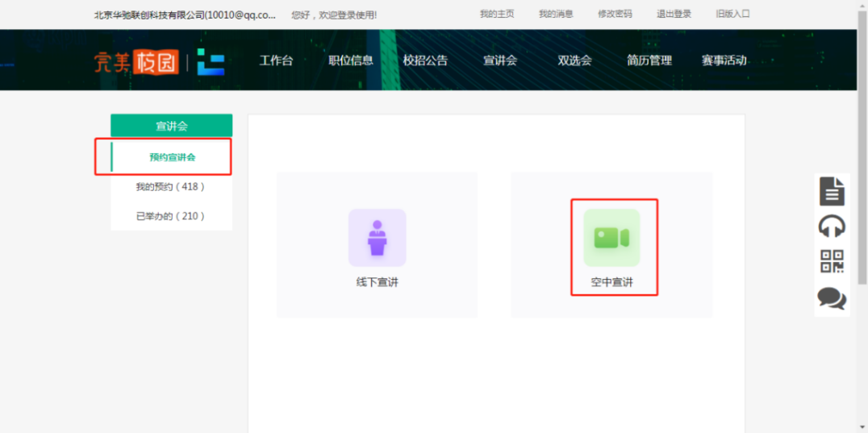Go to 赛事活动 menu item
Viewport: 868px width, 433px height.
click(x=724, y=60)
